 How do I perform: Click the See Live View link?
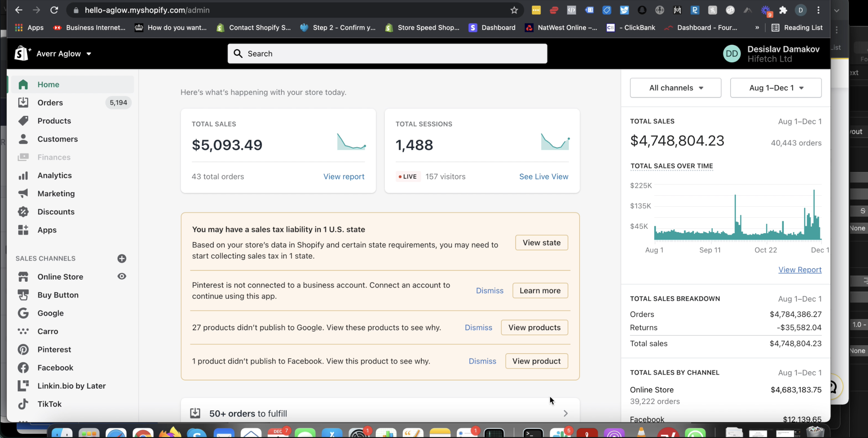point(544,177)
